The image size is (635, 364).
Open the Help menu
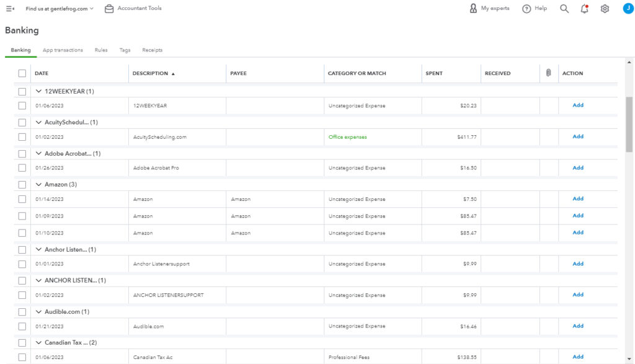point(533,8)
